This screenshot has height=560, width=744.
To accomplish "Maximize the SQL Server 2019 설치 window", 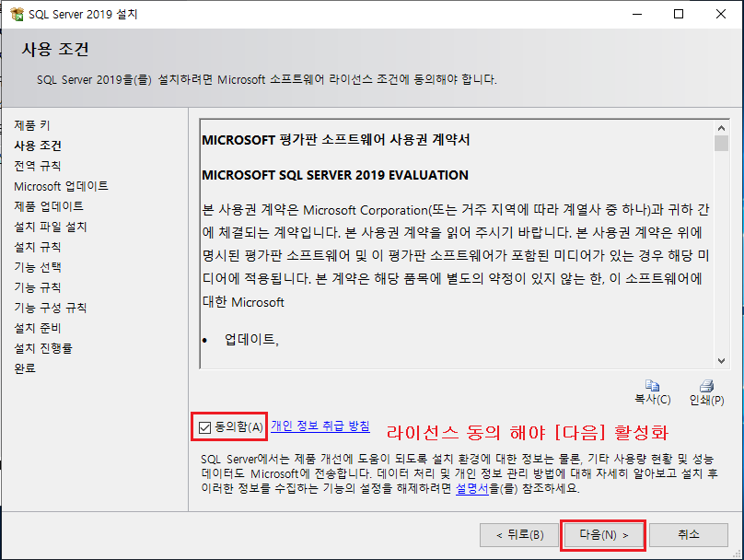I will pos(679,14).
